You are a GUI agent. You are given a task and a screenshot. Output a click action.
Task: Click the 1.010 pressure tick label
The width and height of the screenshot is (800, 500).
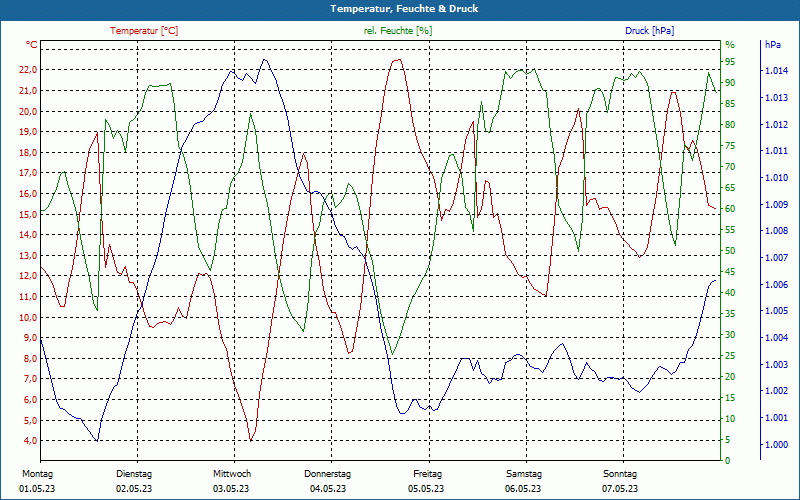pyautogui.click(x=776, y=178)
